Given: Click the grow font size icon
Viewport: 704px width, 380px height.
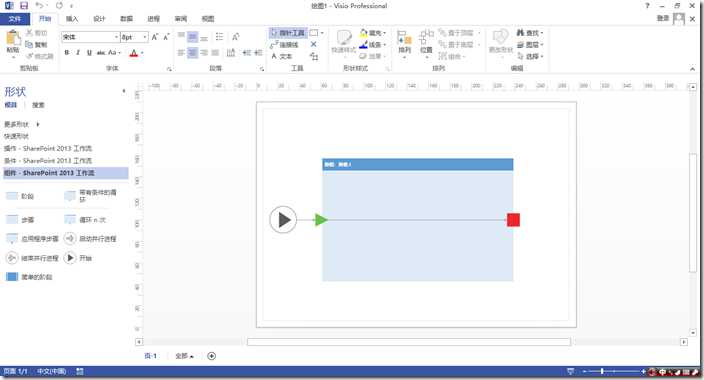Looking at the screenshot, I should [x=155, y=37].
